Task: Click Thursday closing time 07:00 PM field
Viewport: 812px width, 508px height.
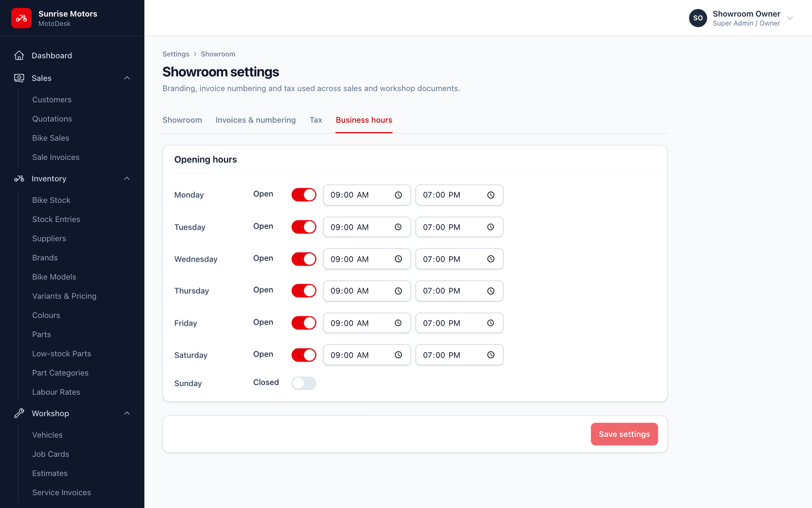Action: click(459, 291)
